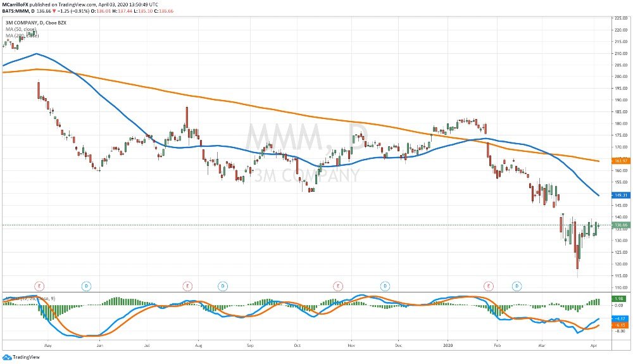Image resolution: width=633 pixels, height=364 pixels.
Task: Click the 3M COMPANY, D, Cboe BZX legend
Action: (36, 23)
